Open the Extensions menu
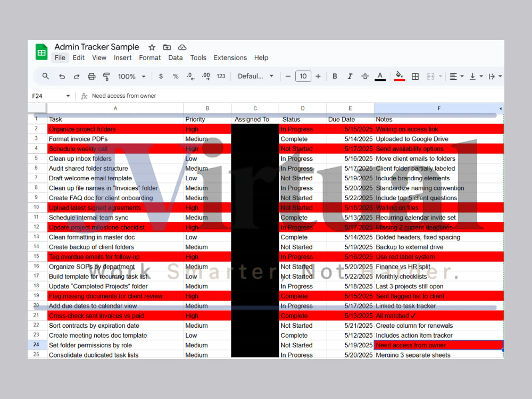Viewport: 532px width, 399px height. click(230, 57)
